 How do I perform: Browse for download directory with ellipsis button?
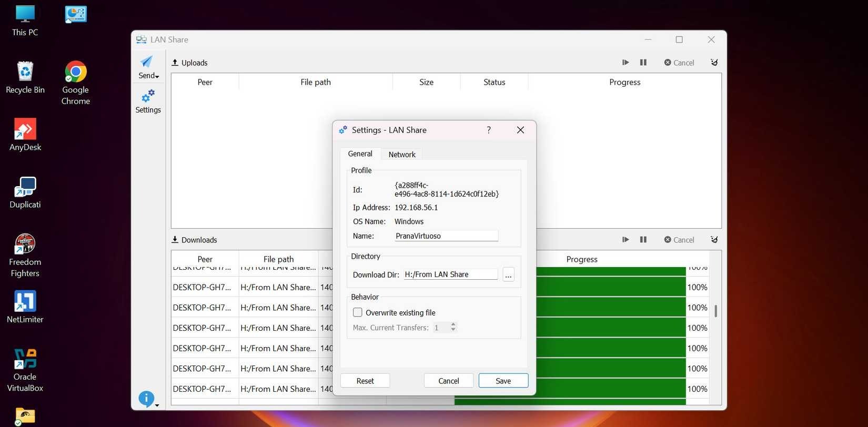click(x=508, y=274)
